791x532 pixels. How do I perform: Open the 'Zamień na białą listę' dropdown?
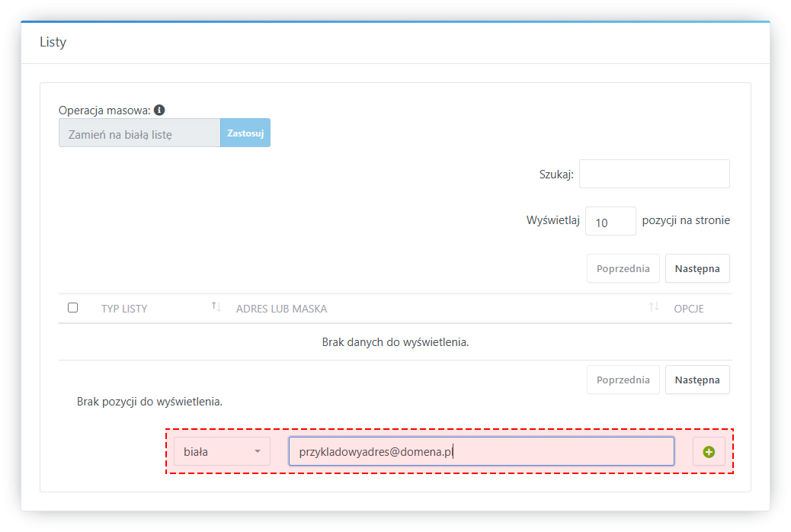(139, 133)
